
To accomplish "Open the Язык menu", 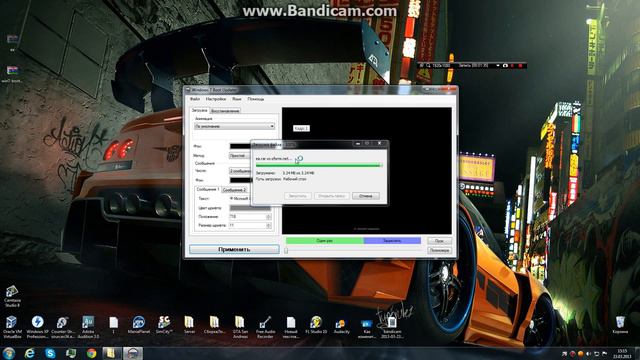I will [x=237, y=99].
